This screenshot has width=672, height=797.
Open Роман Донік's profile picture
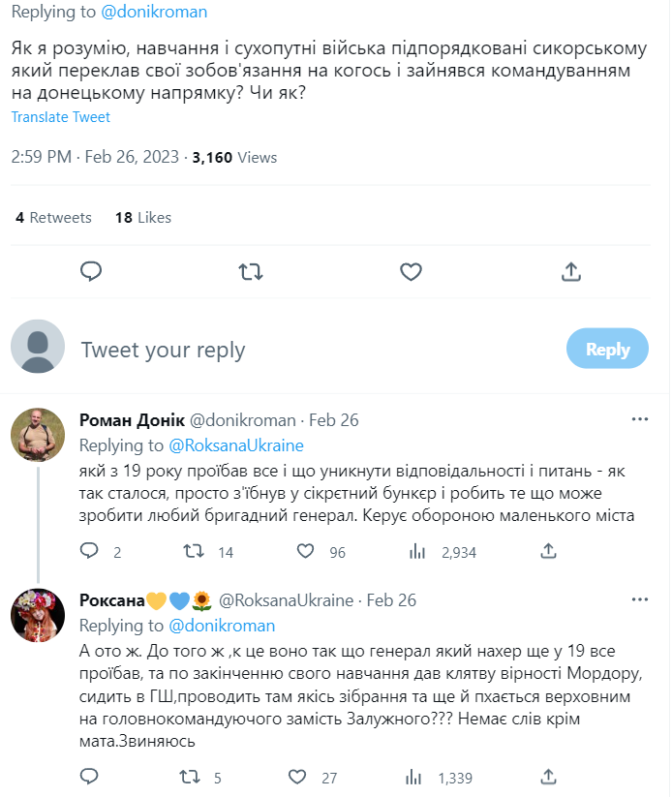coord(38,435)
